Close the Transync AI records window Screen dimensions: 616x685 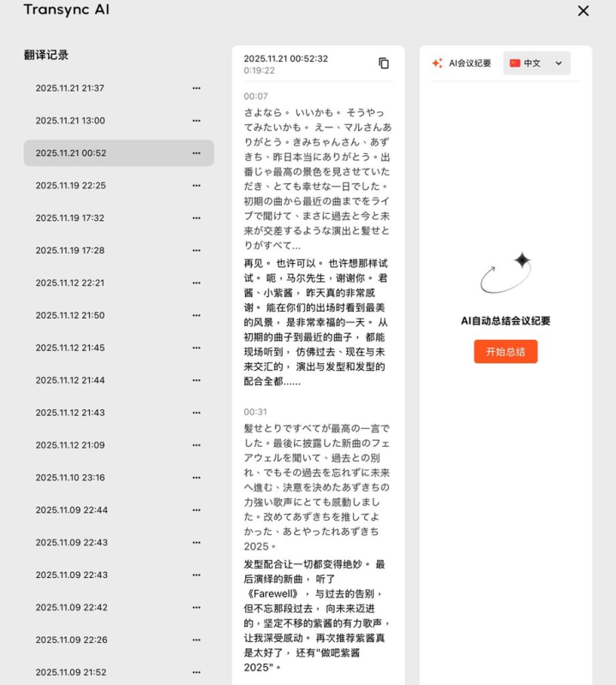point(583,11)
